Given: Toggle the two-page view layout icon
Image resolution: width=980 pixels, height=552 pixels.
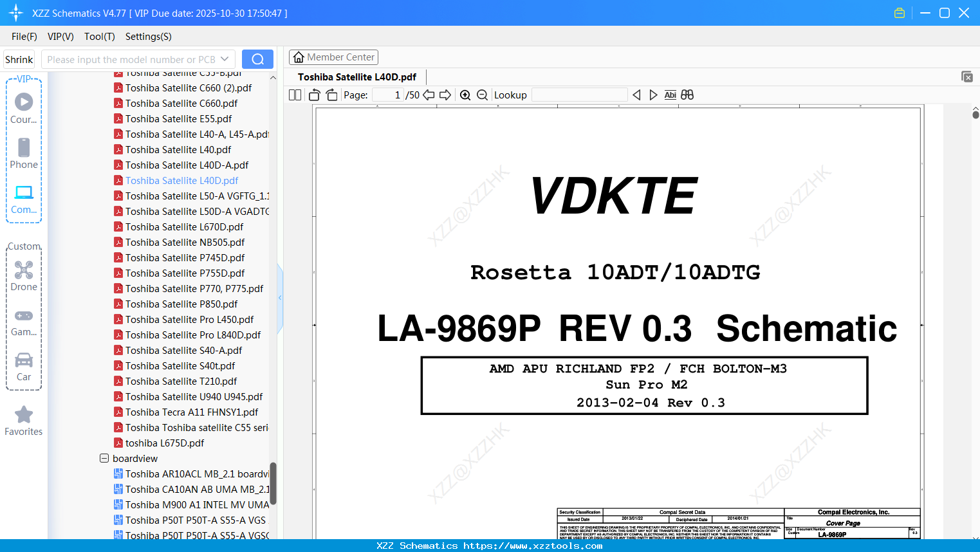Looking at the screenshot, I should point(295,95).
